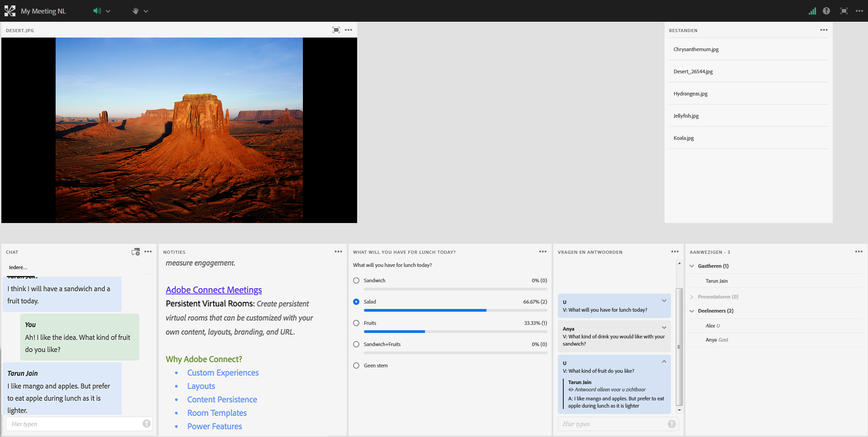Open Aanwezigen pod options menu
The image size is (868, 437).
[x=859, y=252]
